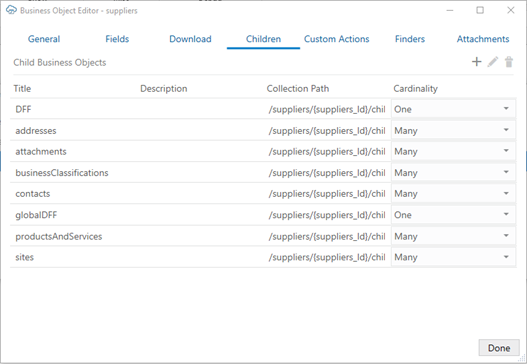Viewport: 527px width, 364px height.
Task: Click the collection path of attachments
Action: tap(327, 152)
